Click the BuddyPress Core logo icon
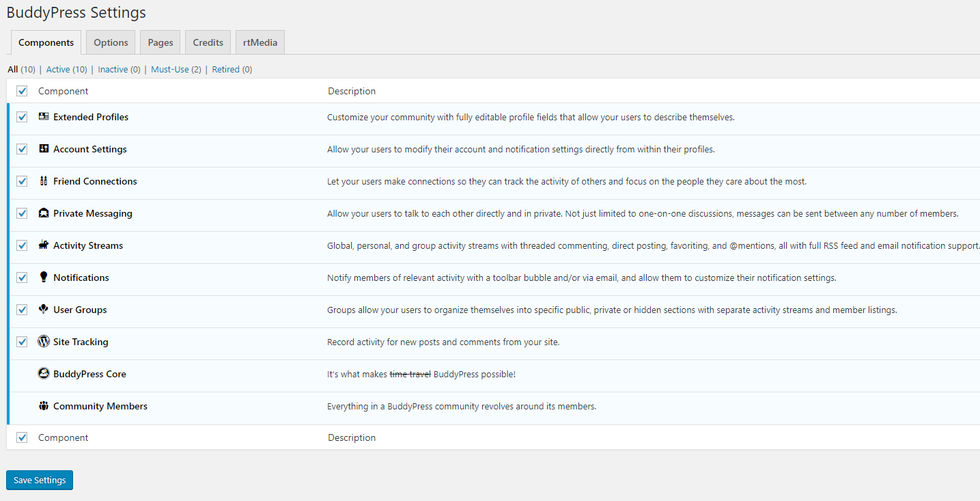The image size is (980, 501). (44, 374)
